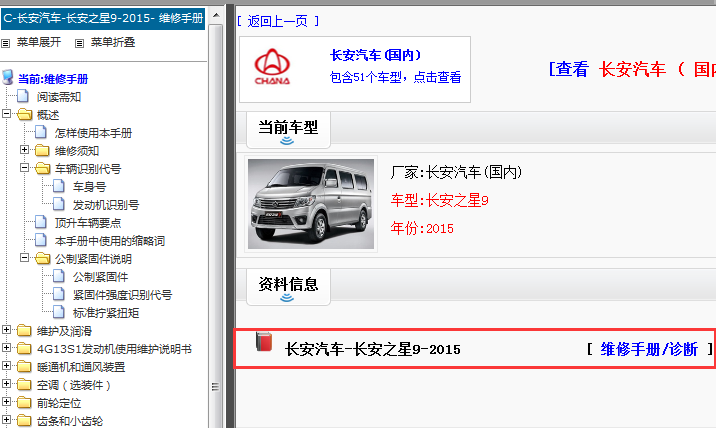Click the folder icon for 公制紧固件说明

[x=42, y=259]
